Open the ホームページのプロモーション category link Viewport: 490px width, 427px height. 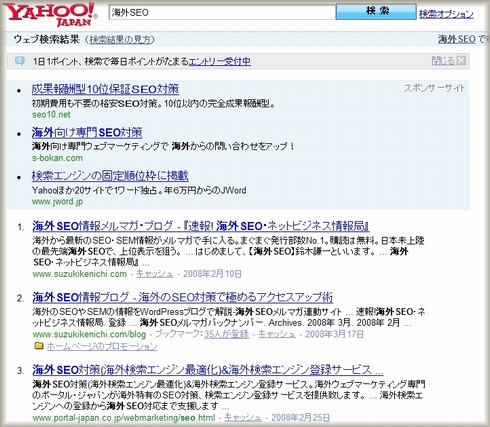(x=102, y=347)
